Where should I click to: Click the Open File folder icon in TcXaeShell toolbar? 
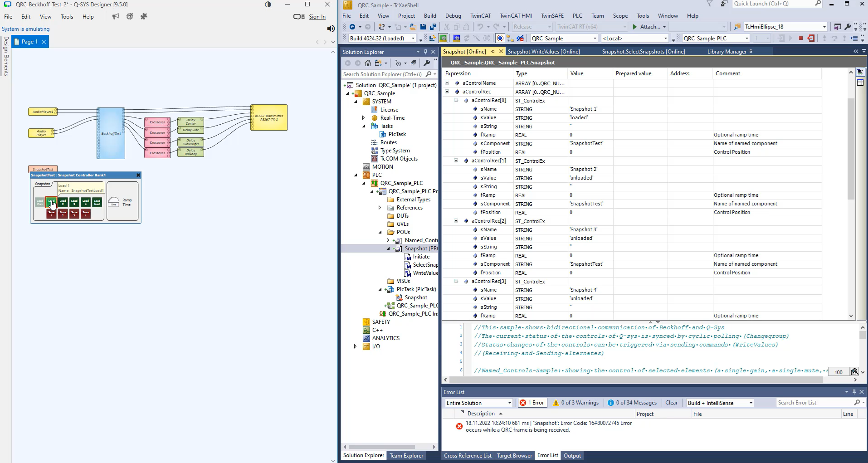tap(413, 27)
